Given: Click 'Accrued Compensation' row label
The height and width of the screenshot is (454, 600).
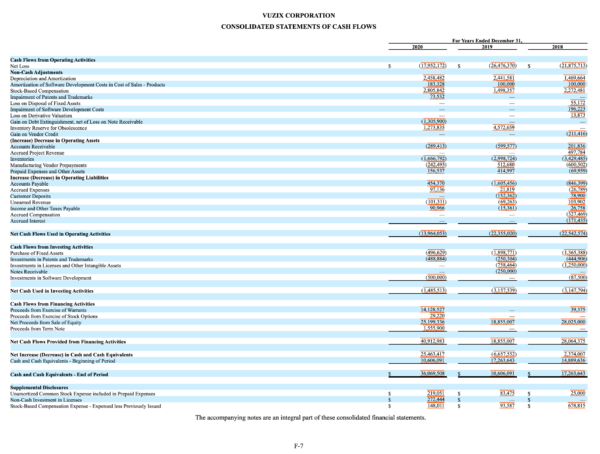Looking at the screenshot, I should [35, 215].
